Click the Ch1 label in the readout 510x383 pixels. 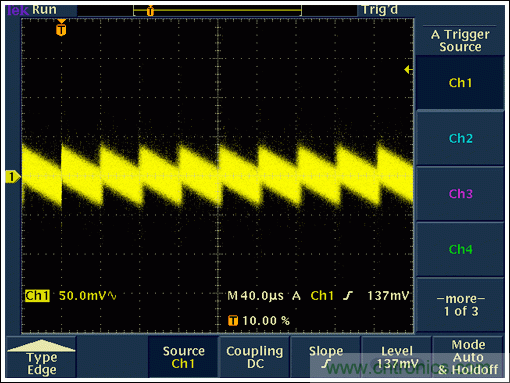[37, 296]
